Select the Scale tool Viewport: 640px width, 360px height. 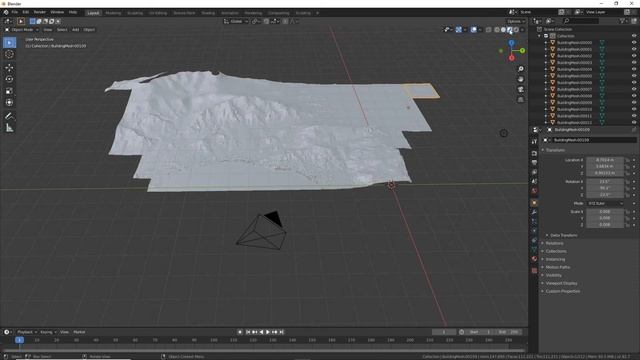point(9,91)
